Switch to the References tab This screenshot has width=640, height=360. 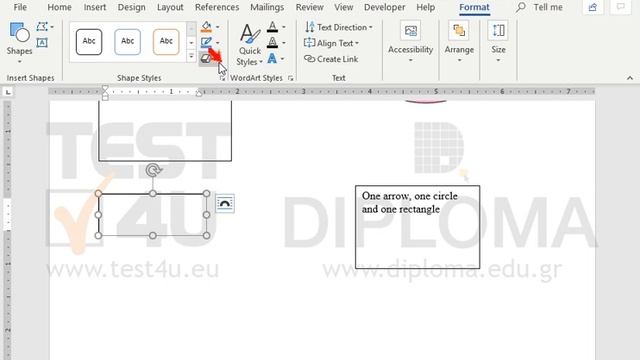click(217, 7)
